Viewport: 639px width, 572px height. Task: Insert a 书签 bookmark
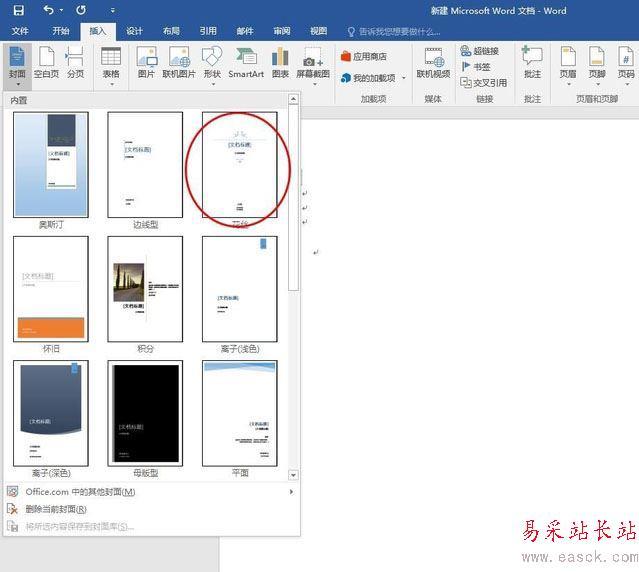476,67
